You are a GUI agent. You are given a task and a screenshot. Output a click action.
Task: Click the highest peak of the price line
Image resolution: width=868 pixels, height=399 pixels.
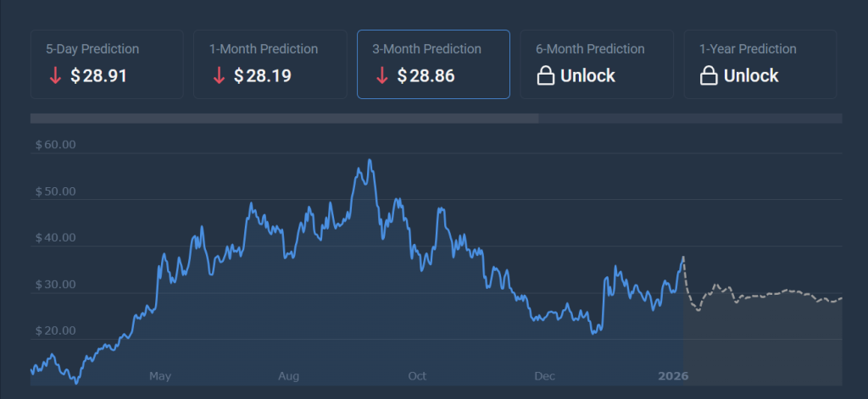tap(370, 160)
